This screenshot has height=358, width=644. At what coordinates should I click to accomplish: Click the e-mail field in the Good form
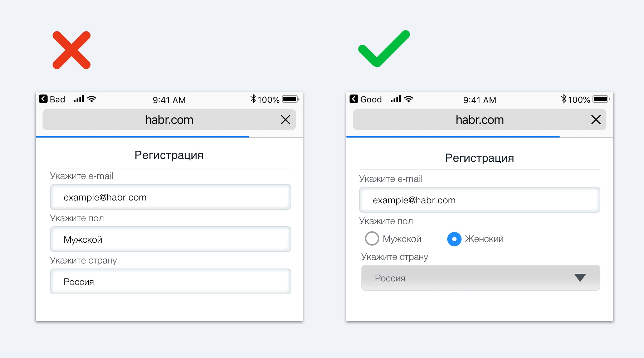(479, 200)
